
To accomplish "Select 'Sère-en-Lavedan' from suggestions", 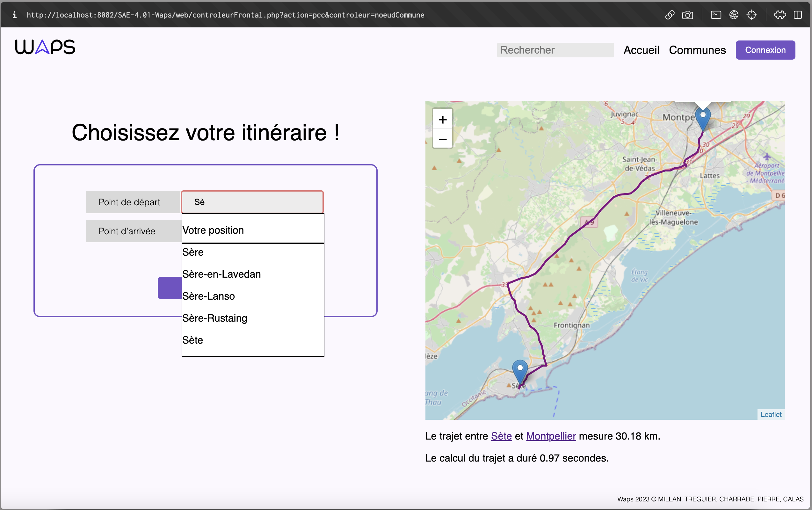I will [x=253, y=274].
